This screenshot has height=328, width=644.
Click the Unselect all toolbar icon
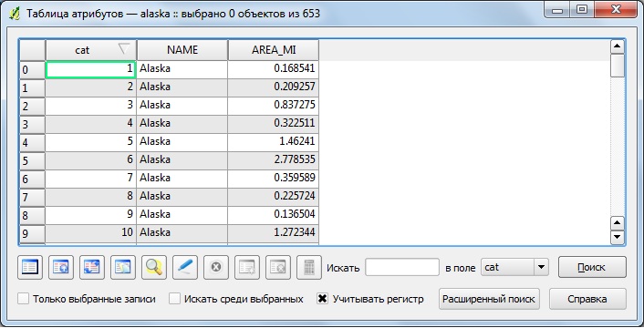30,267
